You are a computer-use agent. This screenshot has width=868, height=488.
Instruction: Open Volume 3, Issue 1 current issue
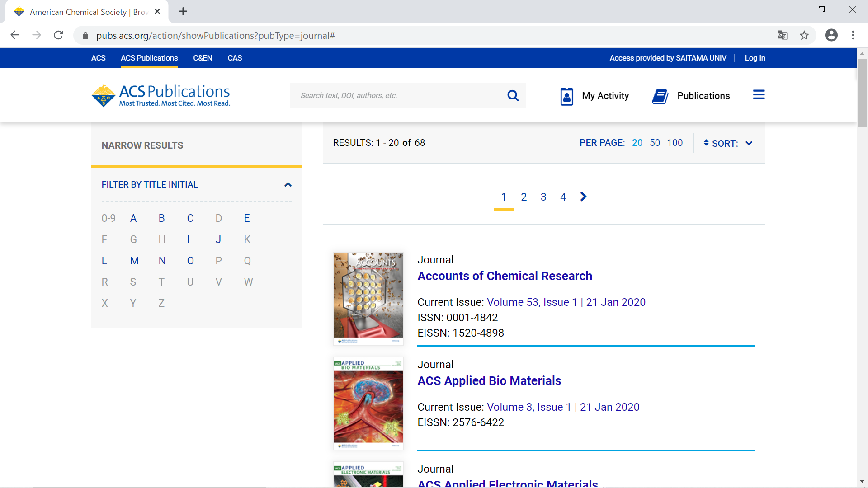click(563, 407)
